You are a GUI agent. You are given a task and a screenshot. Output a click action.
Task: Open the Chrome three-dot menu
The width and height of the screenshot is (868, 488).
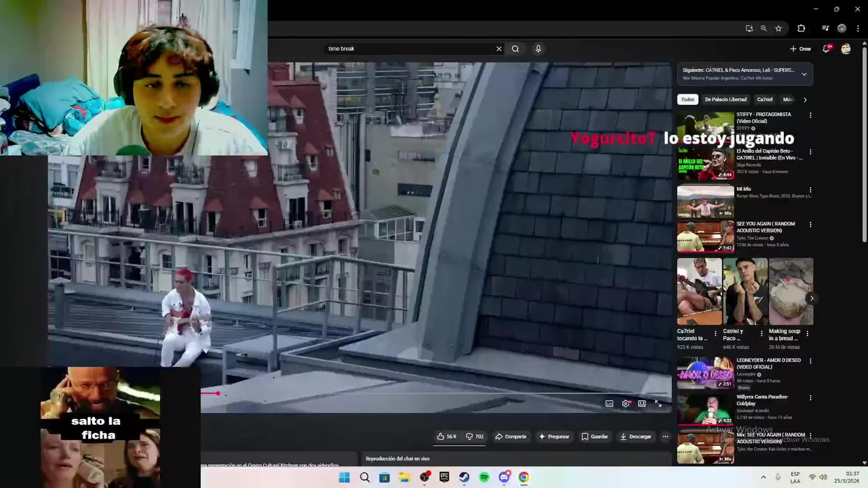pyautogui.click(x=856, y=28)
